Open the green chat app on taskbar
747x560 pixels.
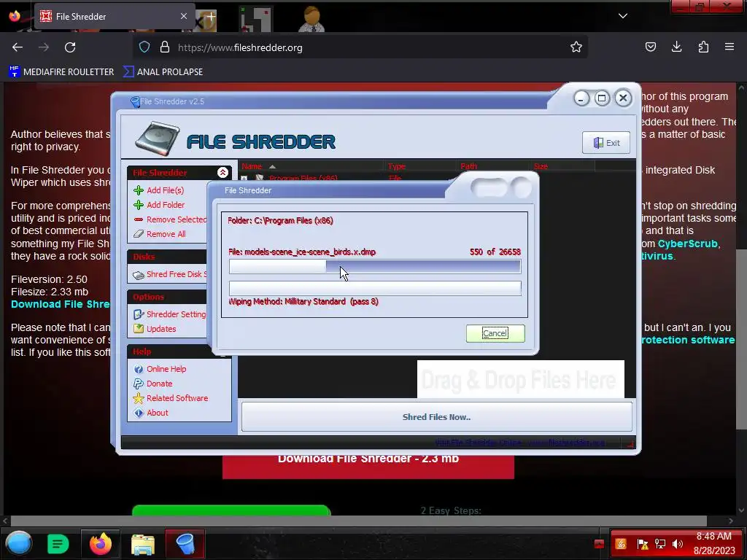click(x=58, y=544)
